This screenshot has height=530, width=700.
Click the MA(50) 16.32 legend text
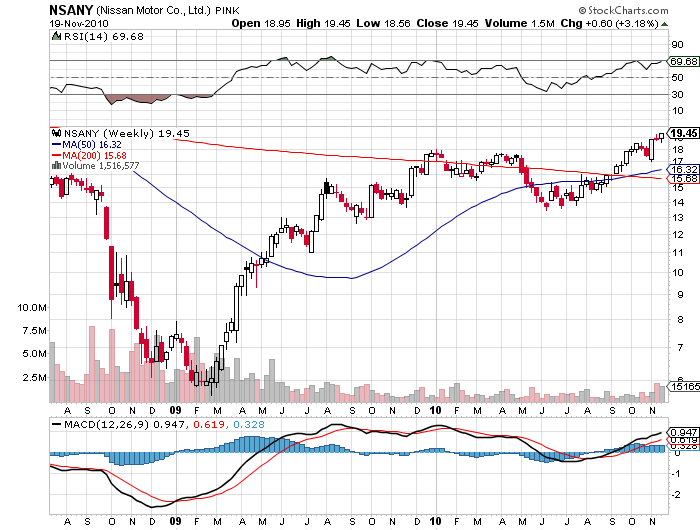(92, 145)
